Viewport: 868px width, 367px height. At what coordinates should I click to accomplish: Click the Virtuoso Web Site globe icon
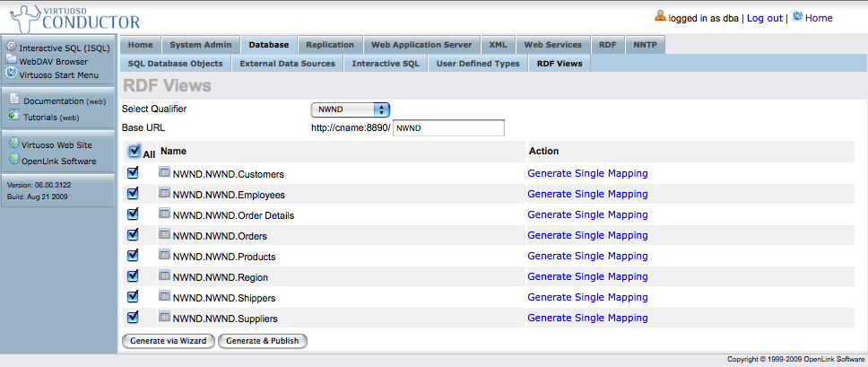pyautogui.click(x=13, y=143)
